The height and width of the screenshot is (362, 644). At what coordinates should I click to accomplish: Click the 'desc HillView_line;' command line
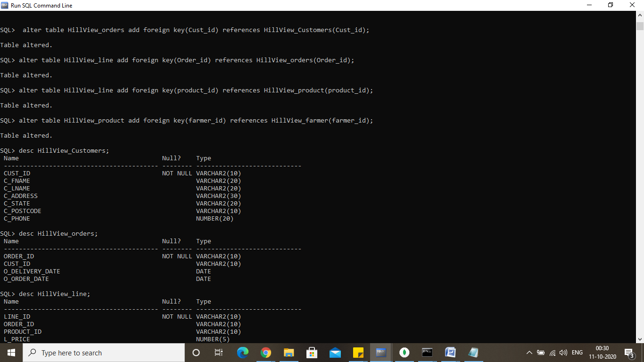[55, 294]
